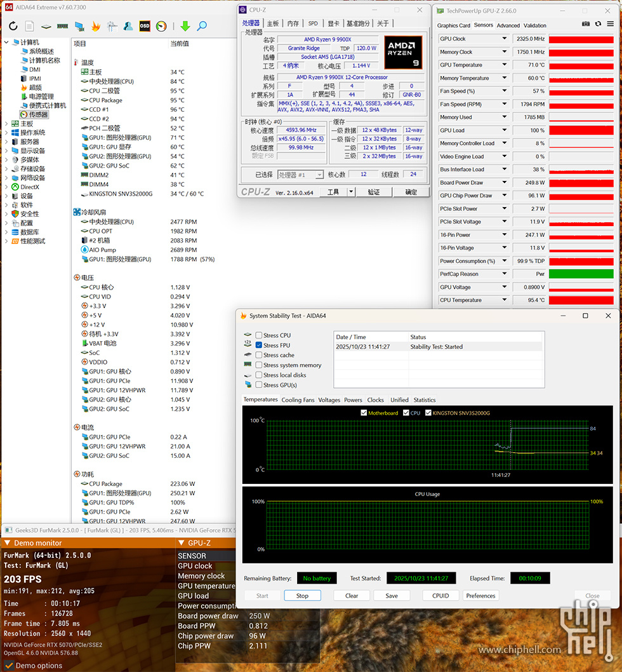The height and width of the screenshot is (672, 622).
Task: Launch stability test via flame toolbar icon
Action: tap(95, 26)
